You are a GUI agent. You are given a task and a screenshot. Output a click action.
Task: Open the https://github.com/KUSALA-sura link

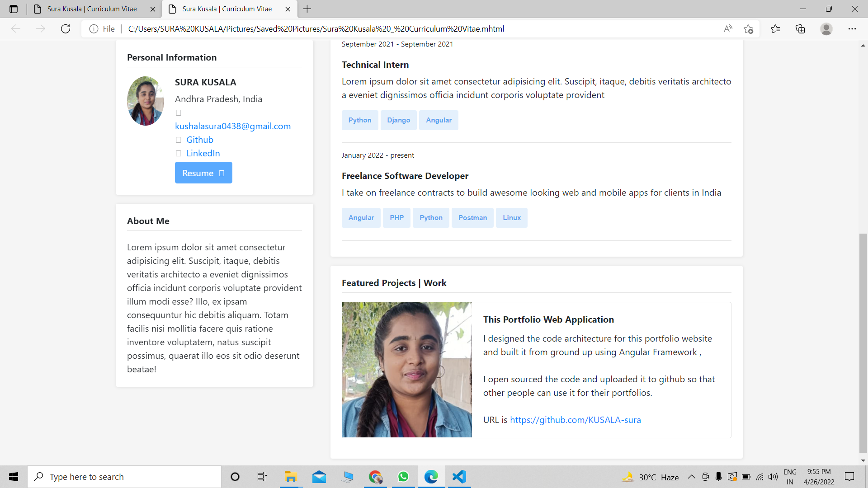point(575,420)
